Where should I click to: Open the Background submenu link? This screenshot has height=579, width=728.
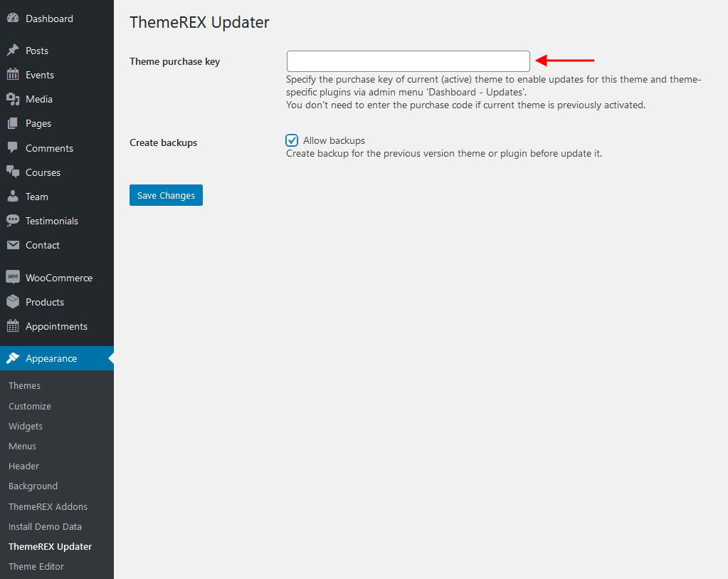click(33, 486)
